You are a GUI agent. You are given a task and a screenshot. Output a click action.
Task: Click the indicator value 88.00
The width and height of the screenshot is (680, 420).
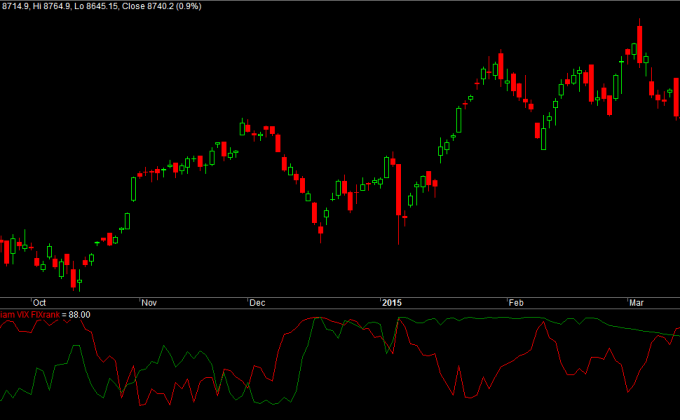(x=79, y=315)
